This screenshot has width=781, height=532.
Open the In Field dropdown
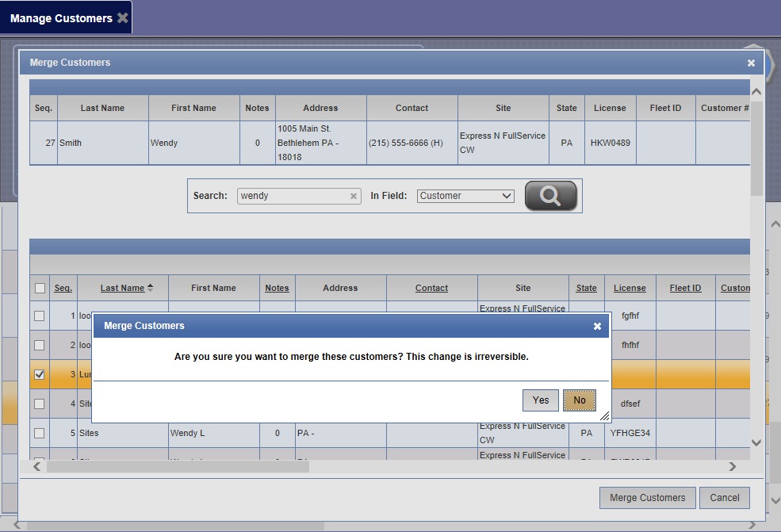click(x=465, y=196)
